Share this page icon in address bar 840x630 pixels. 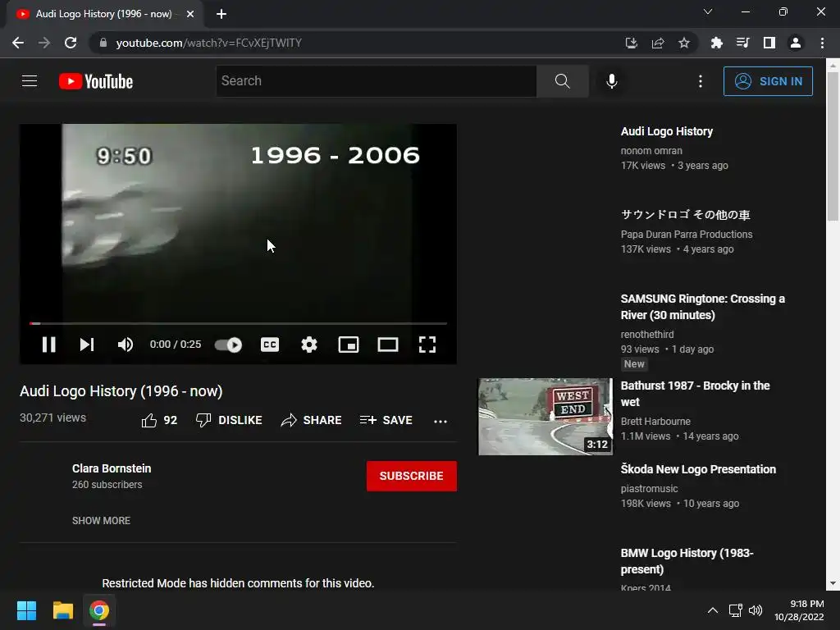(658, 43)
